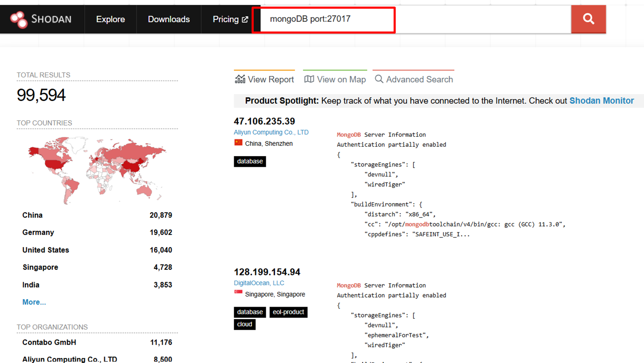
Task: Open the Downloads menu item
Action: tap(169, 19)
